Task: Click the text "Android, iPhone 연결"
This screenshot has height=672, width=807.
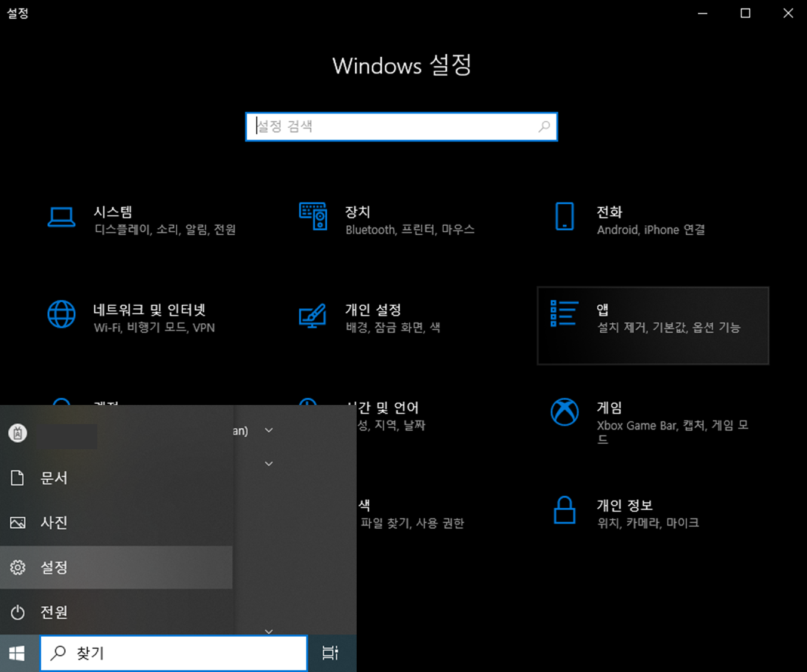Action: (650, 230)
